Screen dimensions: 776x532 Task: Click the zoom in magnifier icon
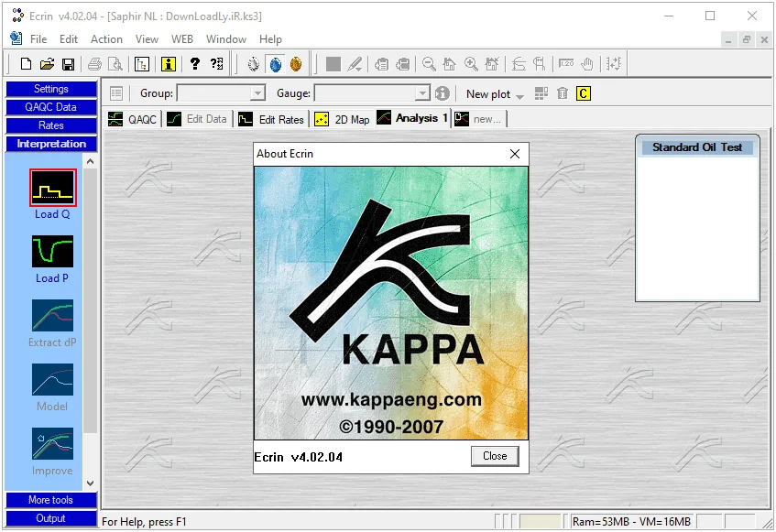tap(471, 64)
